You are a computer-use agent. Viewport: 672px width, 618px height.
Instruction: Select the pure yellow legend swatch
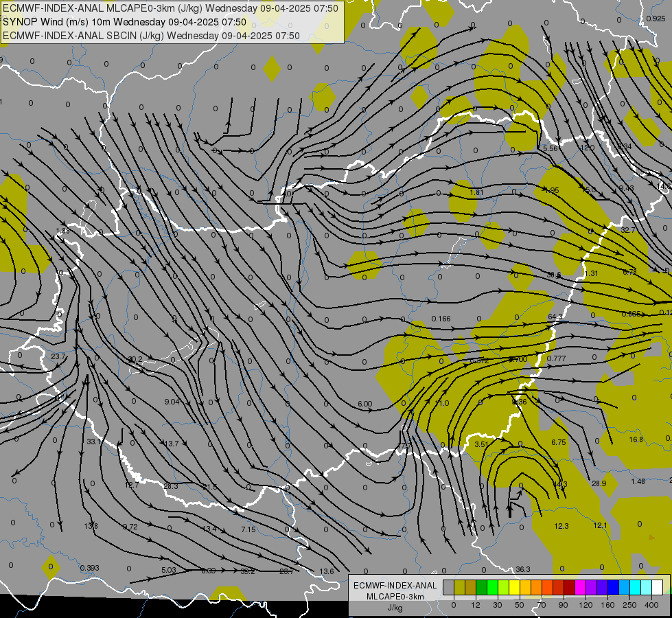point(514,587)
